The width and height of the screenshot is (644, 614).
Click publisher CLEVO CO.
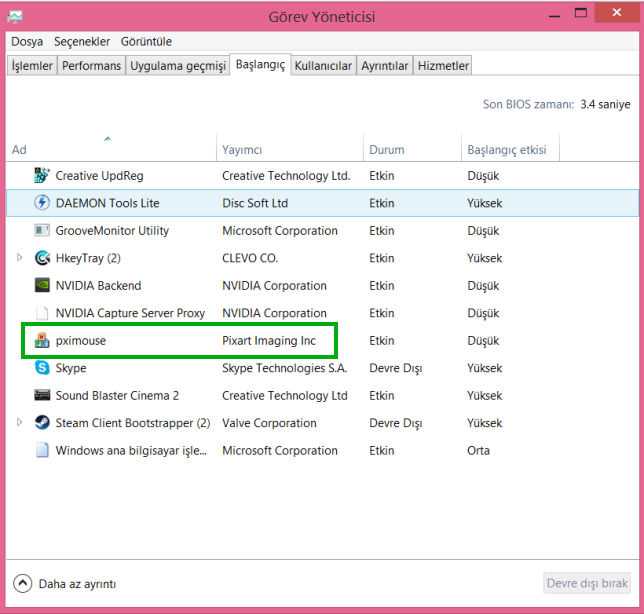pos(250,258)
